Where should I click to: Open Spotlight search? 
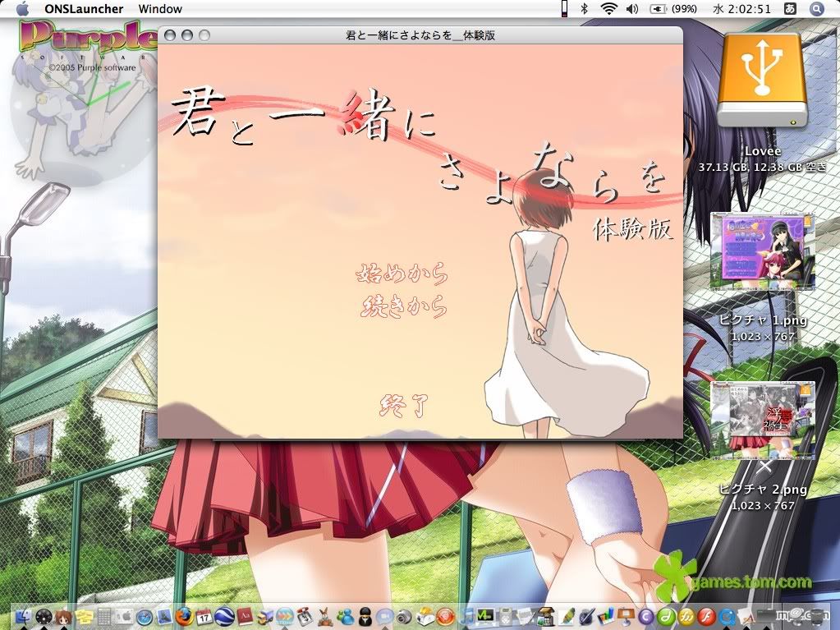816,8
